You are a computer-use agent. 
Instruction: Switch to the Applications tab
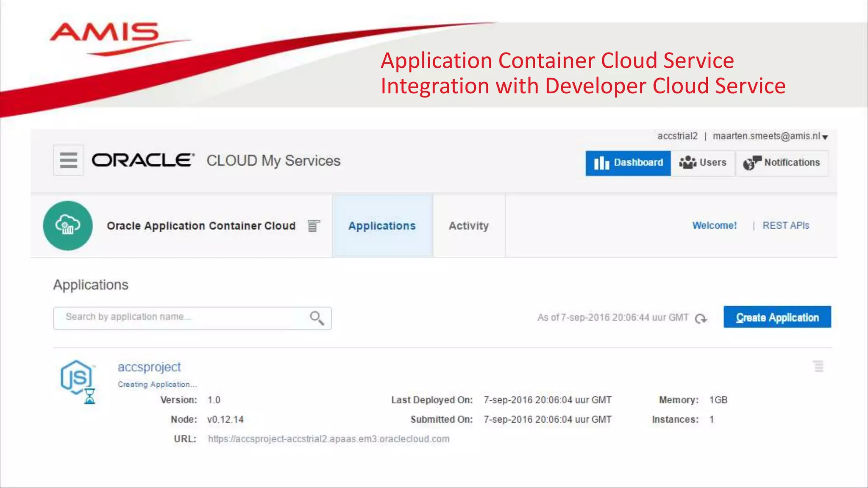pyautogui.click(x=382, y=226)
